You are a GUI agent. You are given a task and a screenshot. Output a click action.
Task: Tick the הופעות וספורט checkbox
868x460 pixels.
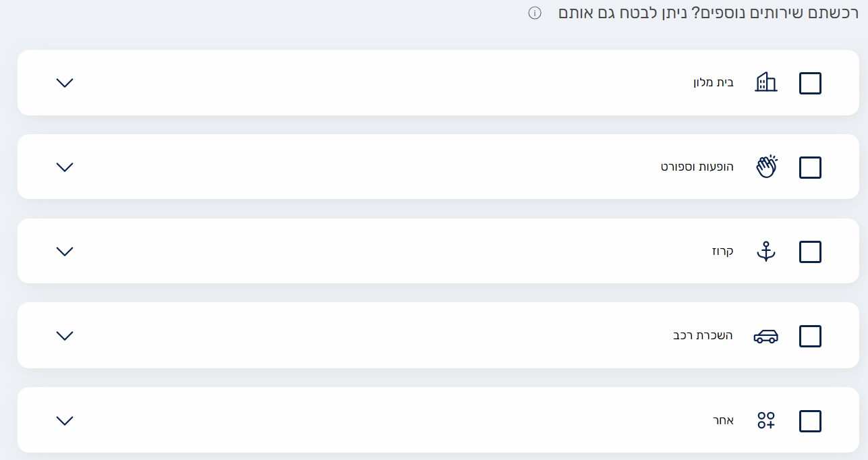pos(810,167)
